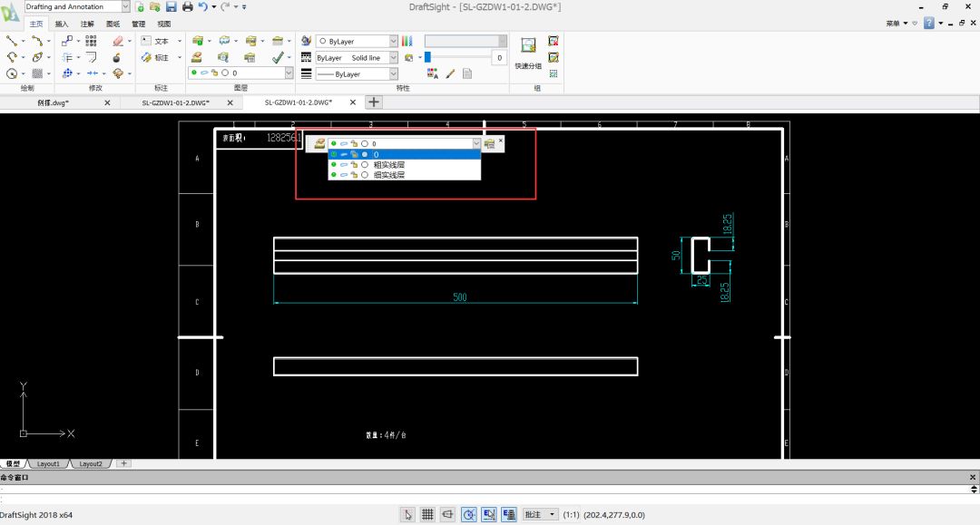This screenshot has width=980, height=525.
Task: Click the 标注 dimension tool
Action: pos(156,57)
